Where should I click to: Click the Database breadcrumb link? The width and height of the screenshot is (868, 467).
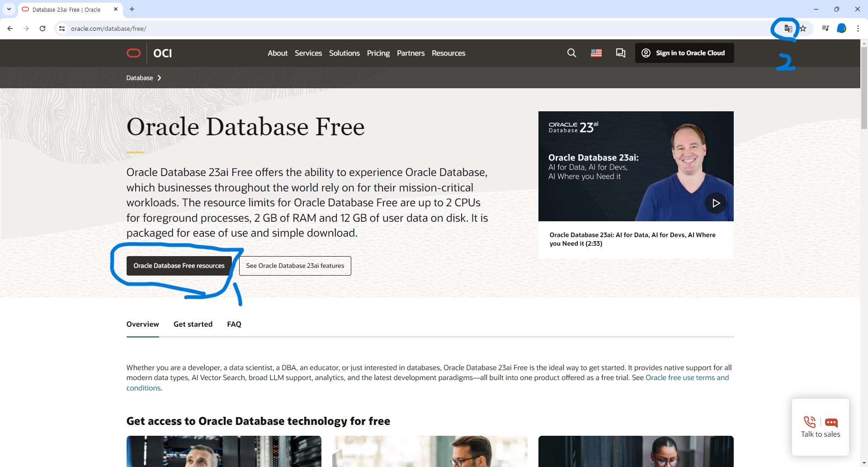click(x=140, y=78)
